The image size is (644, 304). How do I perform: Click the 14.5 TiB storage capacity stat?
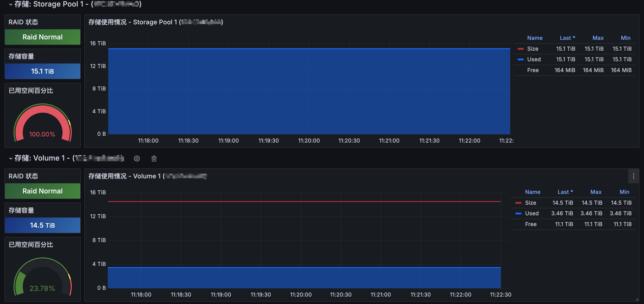pos(42,225)
